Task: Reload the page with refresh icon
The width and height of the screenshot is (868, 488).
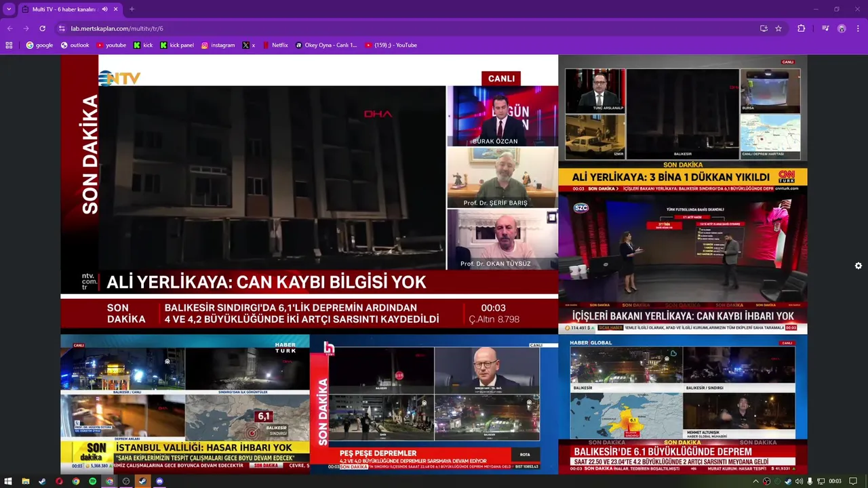Action: 42,28
